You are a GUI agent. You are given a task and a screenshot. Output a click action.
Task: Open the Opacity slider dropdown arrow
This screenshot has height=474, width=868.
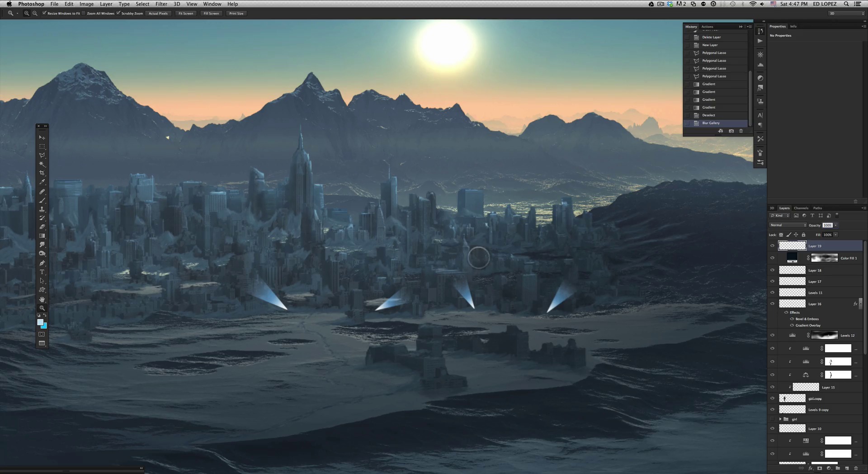[x=835, y=225]
